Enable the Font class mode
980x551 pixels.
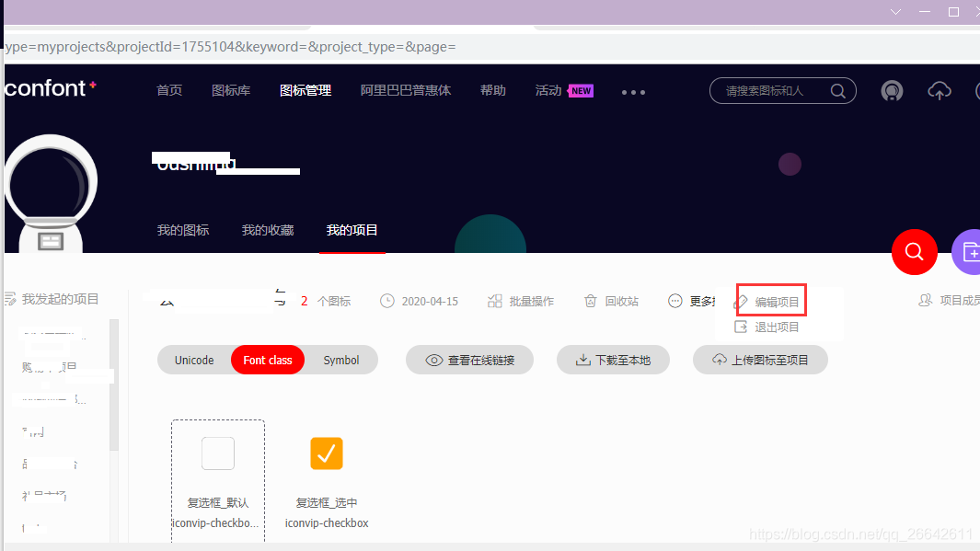[x=267, y=360]
